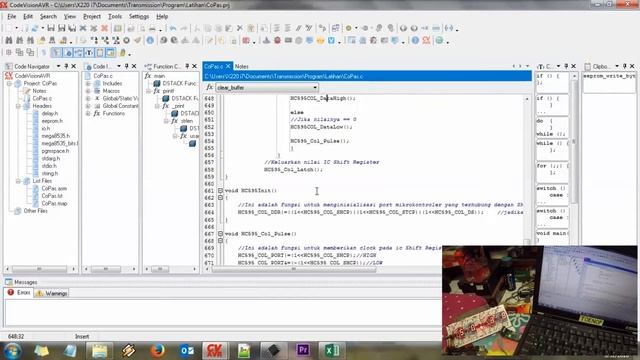640x360 pixels.
Task: Open Firefox from the taskbar
Action: tap(158, 351)
